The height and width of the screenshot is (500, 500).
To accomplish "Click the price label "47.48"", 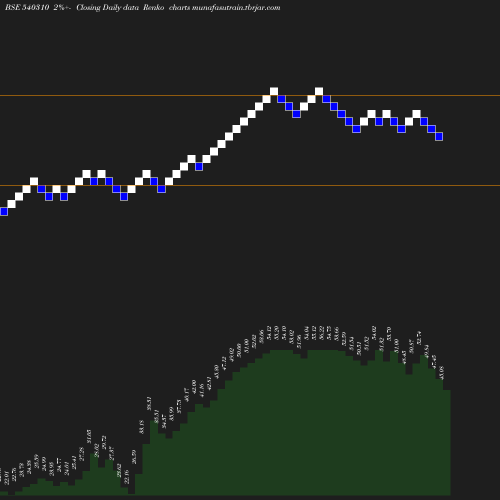I will coord(434,361).
